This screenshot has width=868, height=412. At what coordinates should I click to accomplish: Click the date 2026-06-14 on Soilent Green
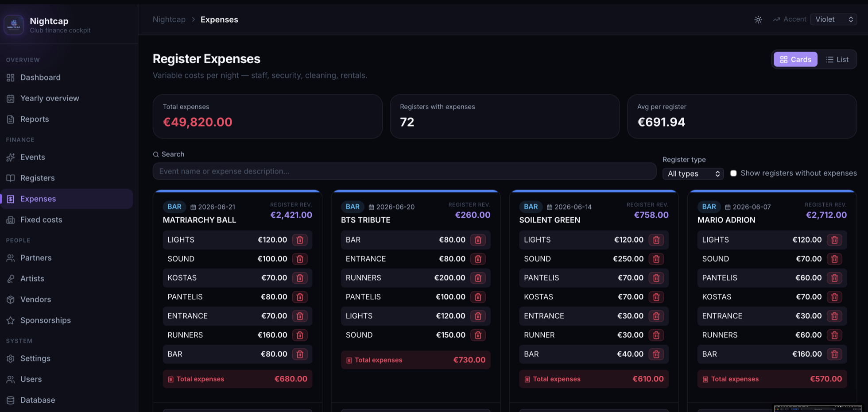pos(573,207)
